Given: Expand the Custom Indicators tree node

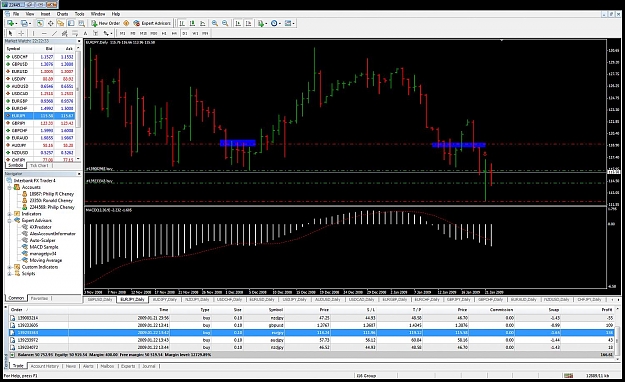Looking at the screenshot, I should point(9,267).
